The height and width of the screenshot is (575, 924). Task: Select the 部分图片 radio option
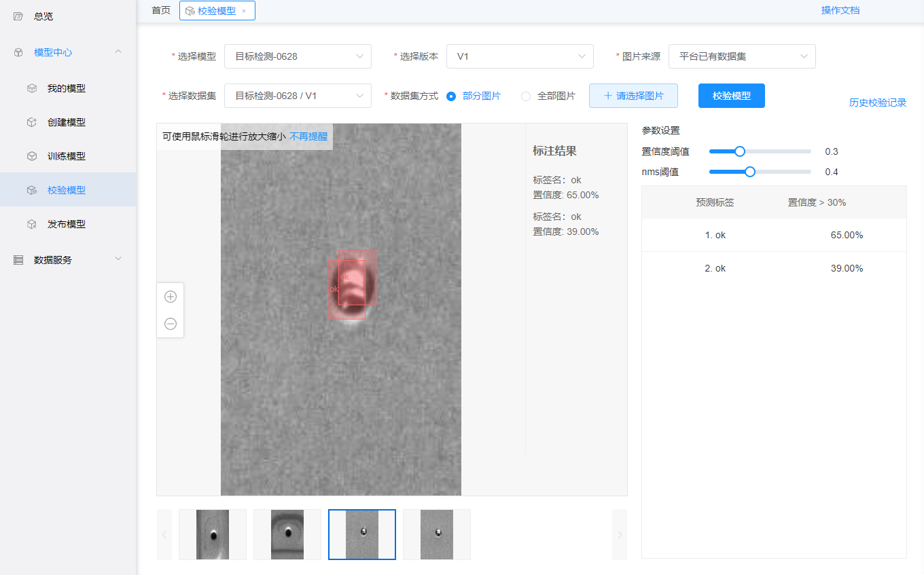coord(451,96)
